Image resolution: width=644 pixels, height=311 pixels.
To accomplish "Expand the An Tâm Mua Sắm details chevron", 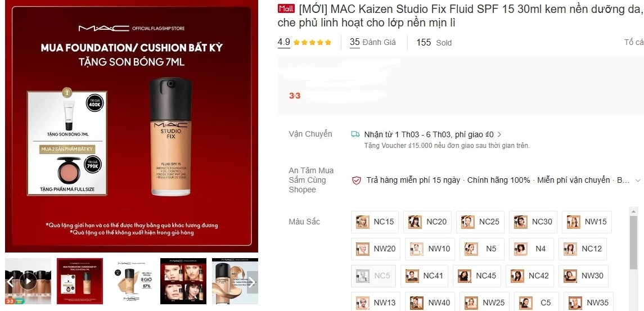I will point(638,181).
